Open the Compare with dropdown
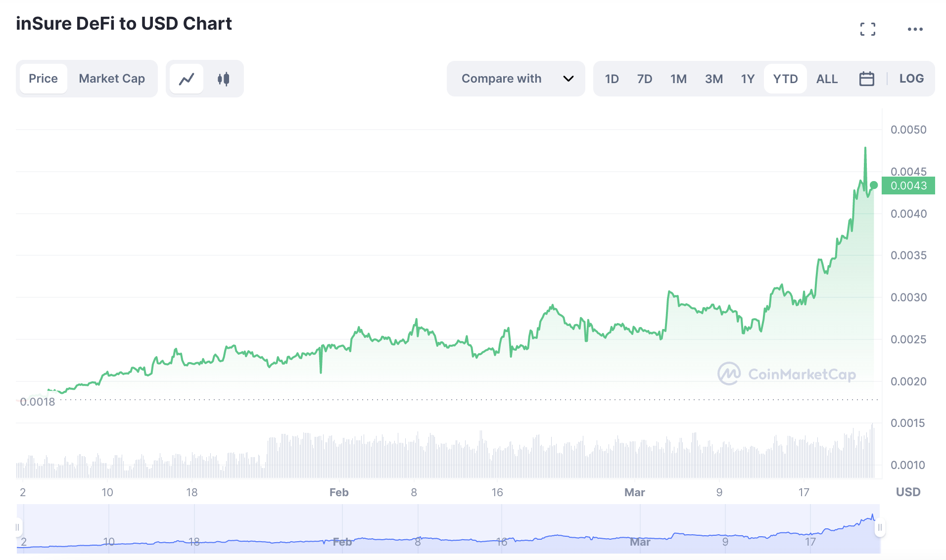The height and width of the screenshot is (560, 946). click(x=502, y=79)
